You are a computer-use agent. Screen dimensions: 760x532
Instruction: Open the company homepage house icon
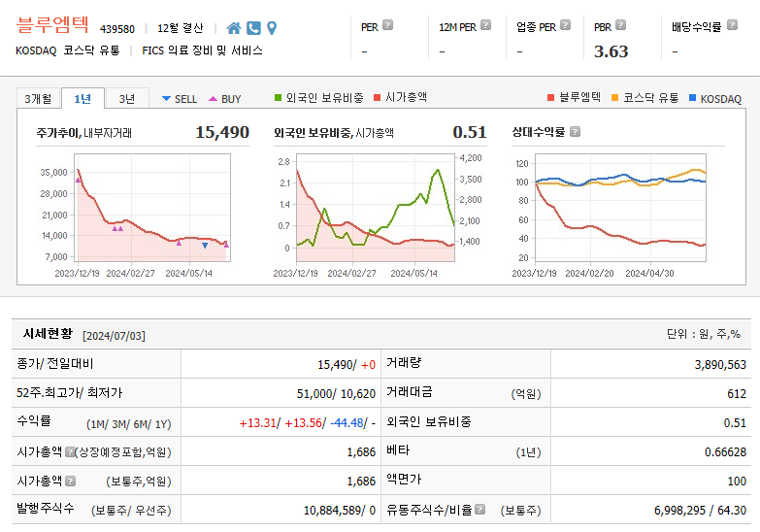click(x=234, y=28)
